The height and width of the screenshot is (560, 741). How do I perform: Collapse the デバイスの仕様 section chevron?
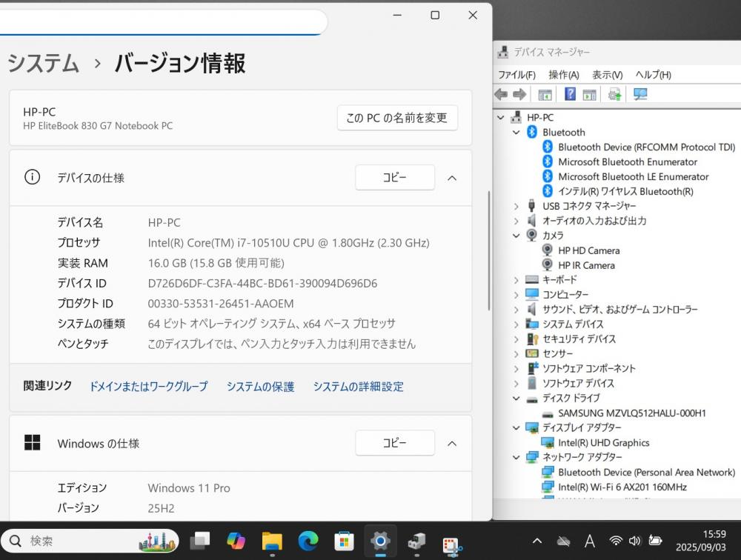click(x=452, y=179)
